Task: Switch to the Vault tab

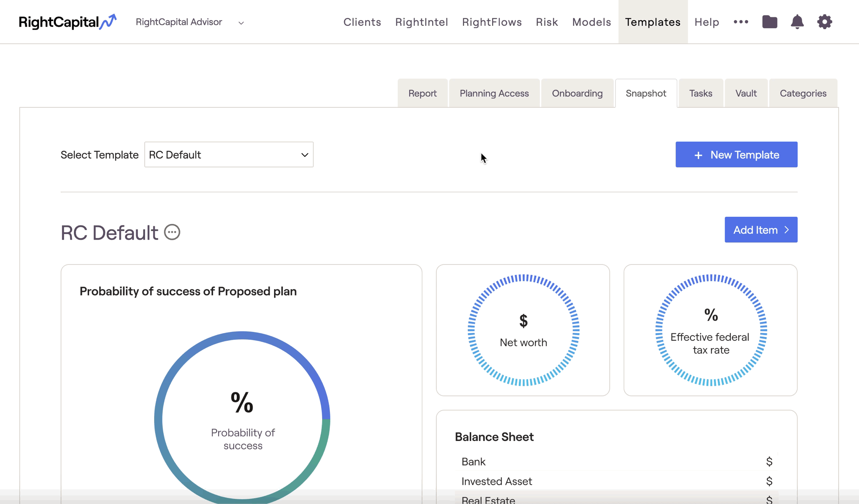Action: 746,93
